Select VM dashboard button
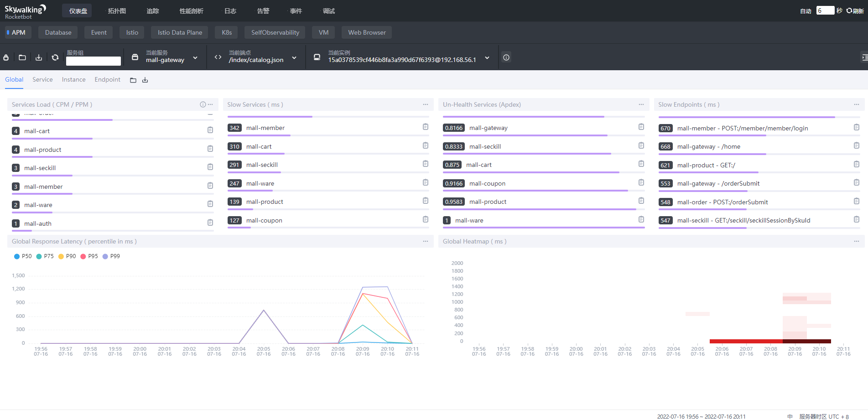Viewport: 868px width, 420px height. (x=323, y=32)
